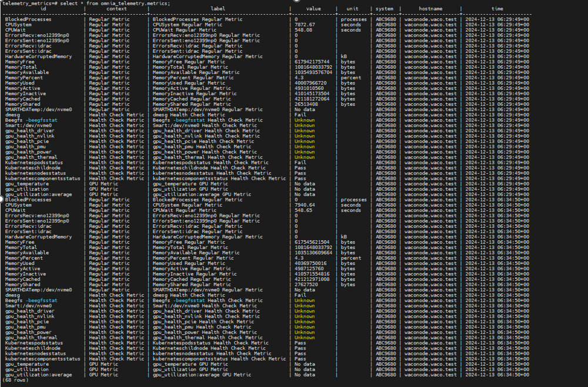Click the CPUSystem value 7872.67

click(x=305, y=25)
